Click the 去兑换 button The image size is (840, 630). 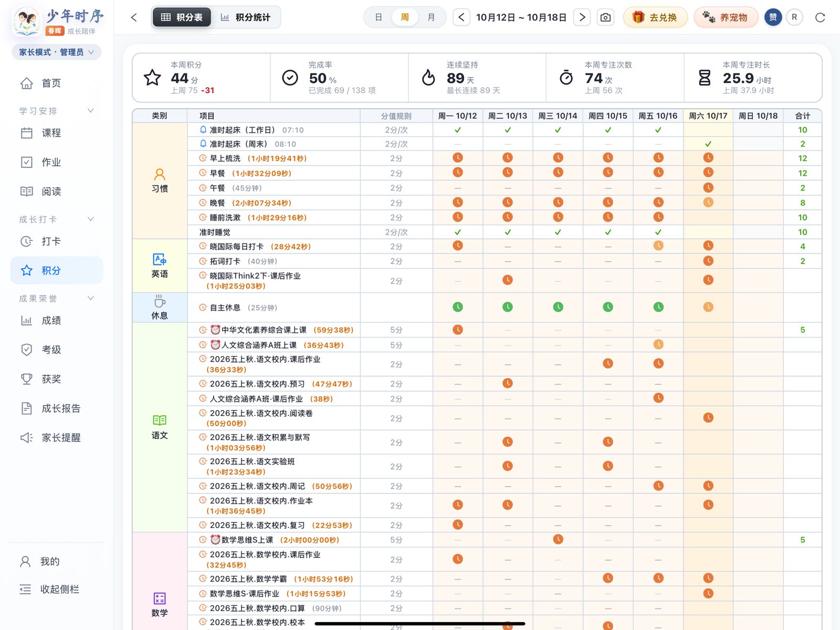tap(655, 17)
